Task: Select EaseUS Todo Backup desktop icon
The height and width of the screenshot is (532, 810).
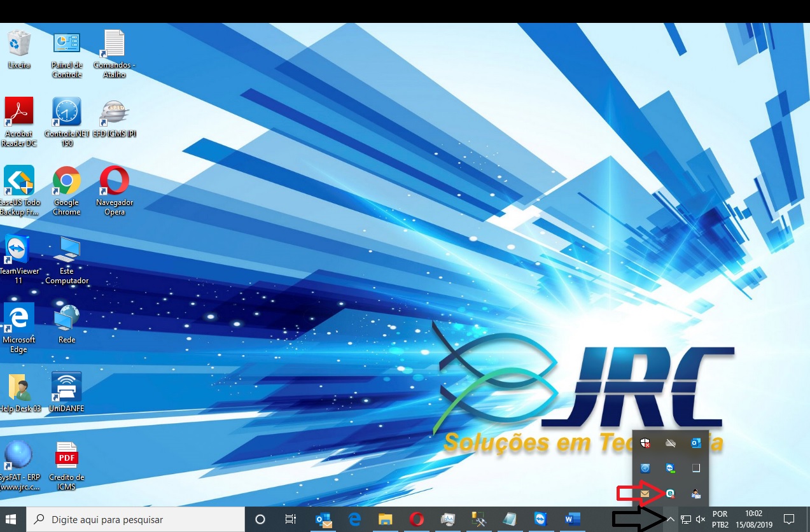Action: (x=18, y=191)
